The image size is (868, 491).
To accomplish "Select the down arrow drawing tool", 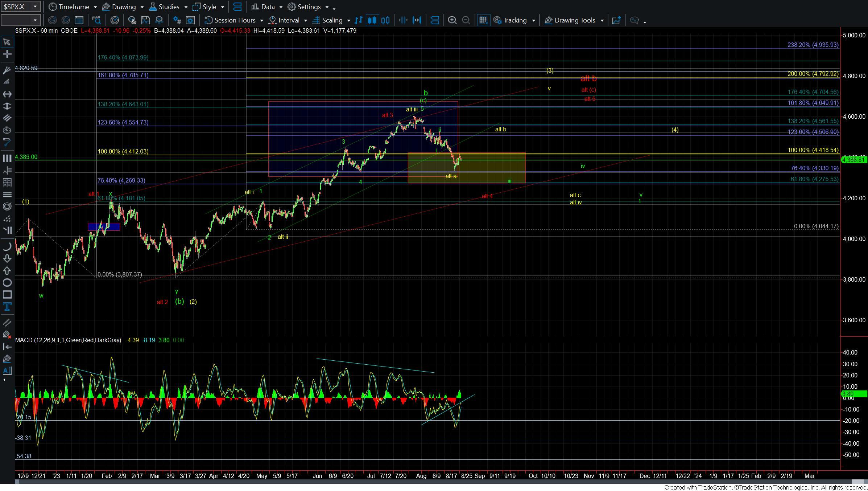I will (7, 258).
